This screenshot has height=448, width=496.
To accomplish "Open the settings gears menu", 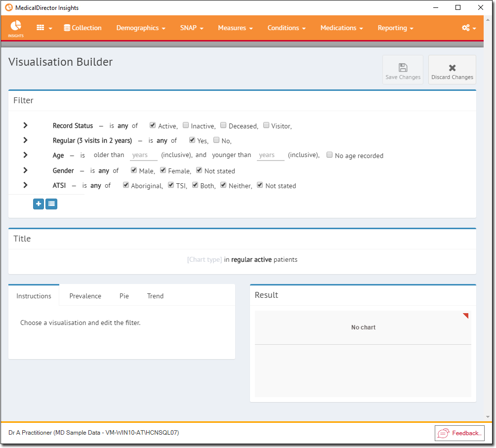I will [466, 28].
